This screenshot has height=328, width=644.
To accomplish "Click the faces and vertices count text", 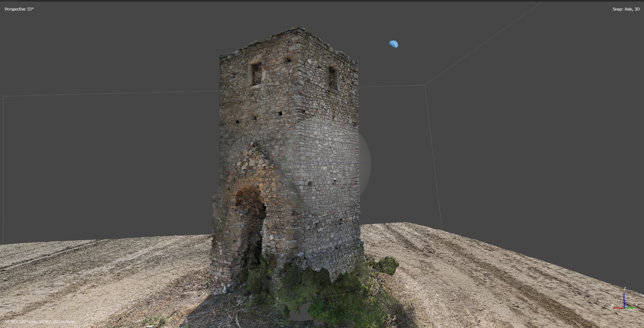I will (x=40, y=322).
